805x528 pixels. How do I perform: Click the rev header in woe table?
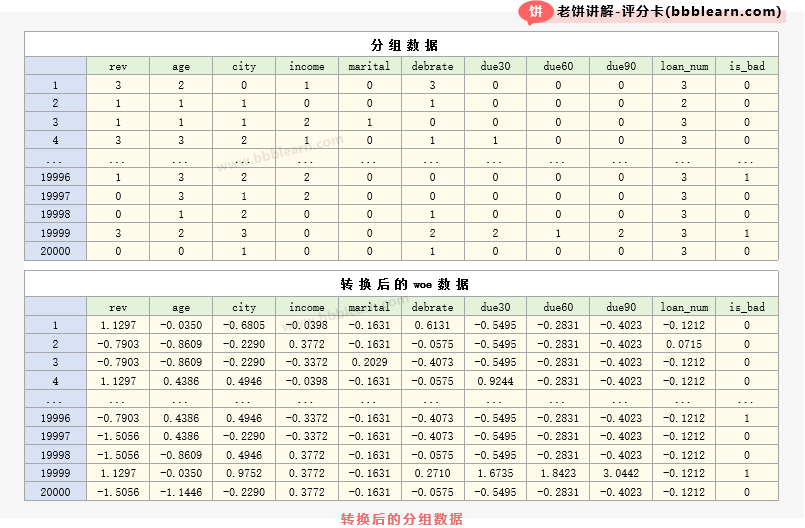[118, 307]
